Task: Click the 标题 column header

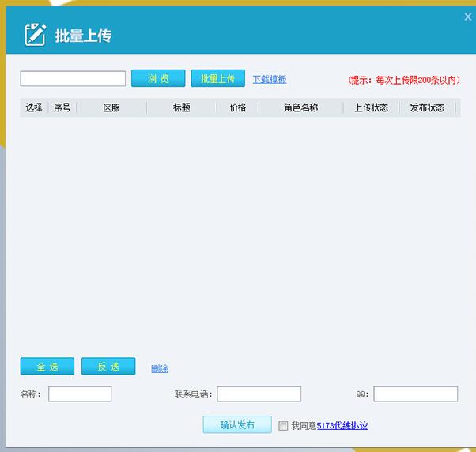Action: coord(182,107)
